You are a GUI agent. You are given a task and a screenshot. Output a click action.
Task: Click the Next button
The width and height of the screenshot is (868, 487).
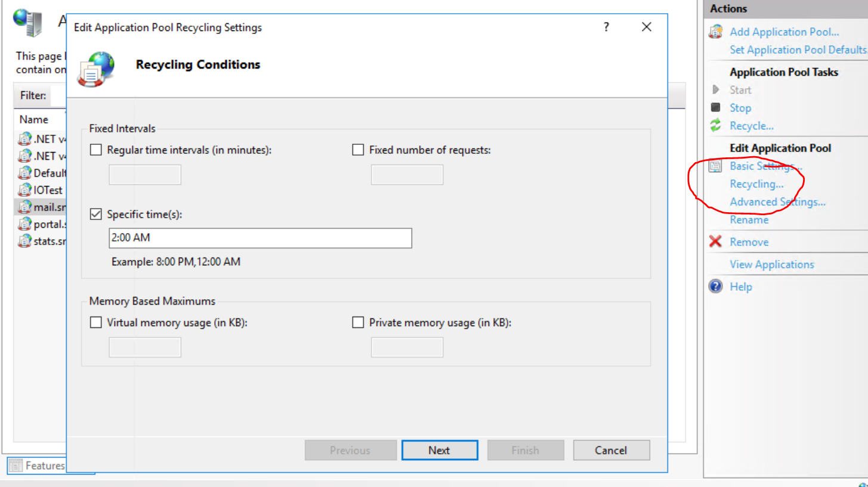(x=439, y=451)
